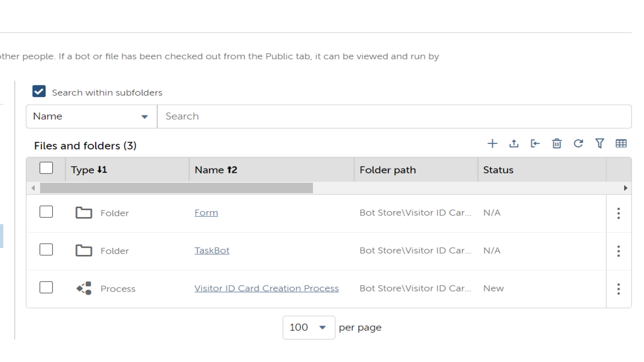This screenshot has height=362, width=644.
Task: Click the create new plus icon
Action: point(492,144)
